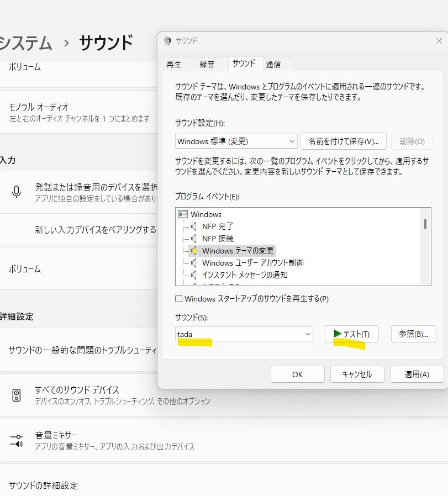Open 発話または録音用のデバイスを選択 in Settings
Image resolution: width=448 pixels, height=496 pixels.
point(78,192)
